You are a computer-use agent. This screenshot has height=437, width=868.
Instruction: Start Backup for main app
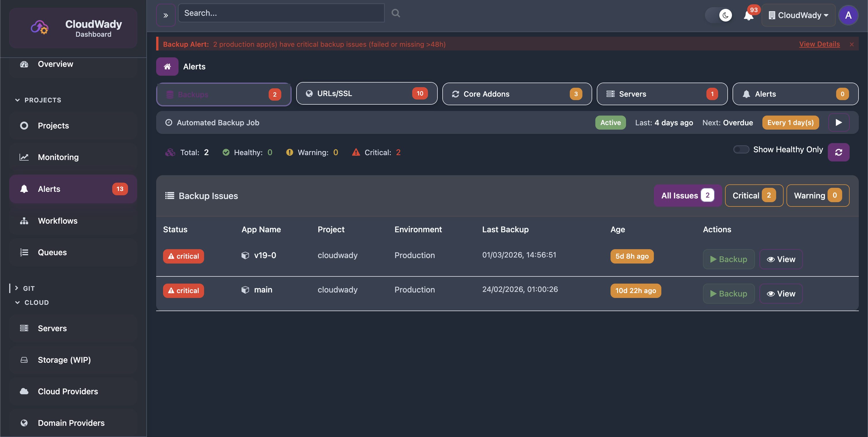click(728, 293)
